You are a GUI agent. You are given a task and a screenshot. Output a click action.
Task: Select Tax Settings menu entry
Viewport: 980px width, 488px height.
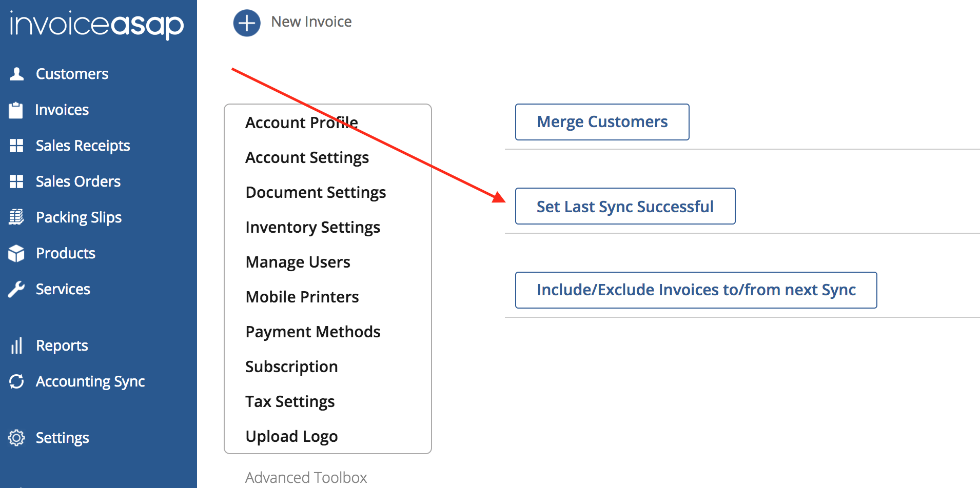pos(290,402)
